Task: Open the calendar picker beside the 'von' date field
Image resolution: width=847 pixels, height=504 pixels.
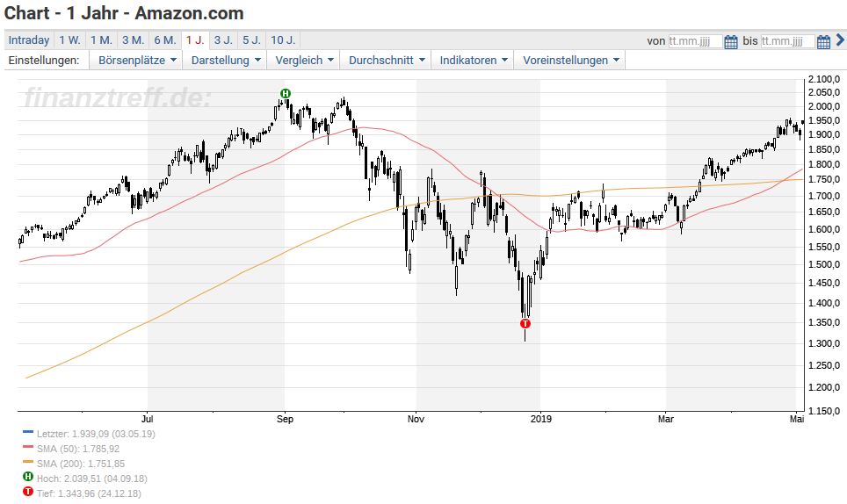Action: point(731,41)
